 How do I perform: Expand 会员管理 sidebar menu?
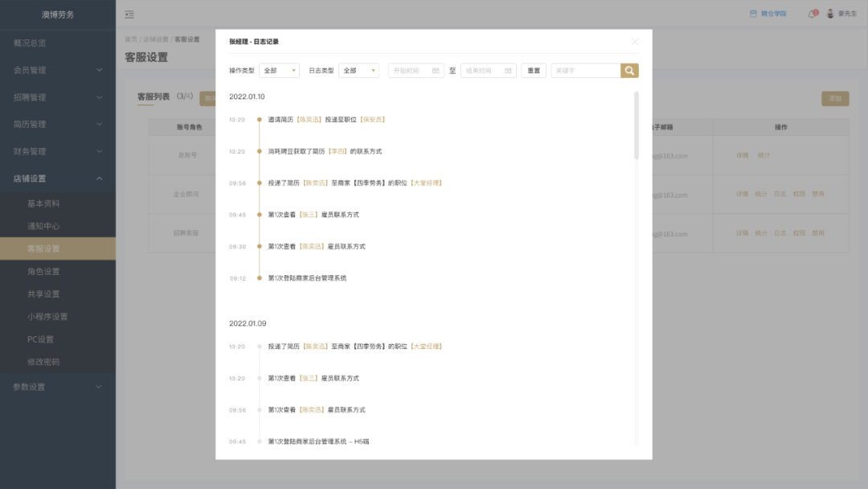58,70
